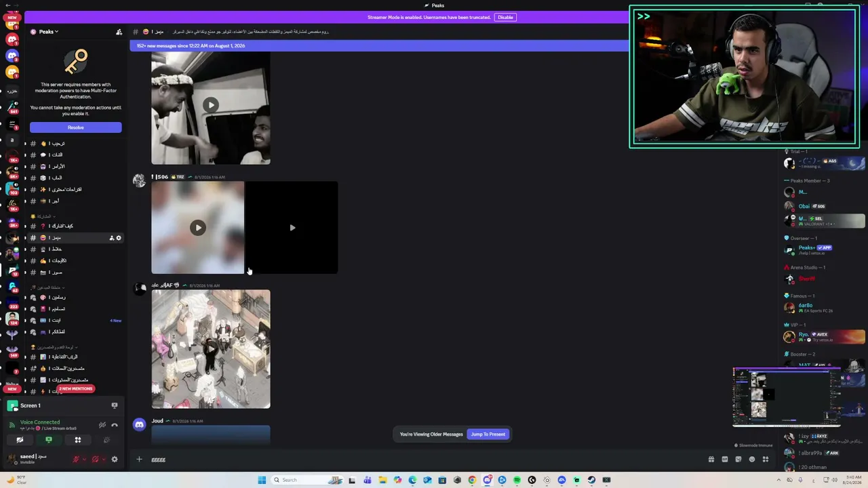The height and width of the screenshot is (488, 868).
Task: Open Joud's profile from message author
Action: pyautogui.click(x=157, y=421)
